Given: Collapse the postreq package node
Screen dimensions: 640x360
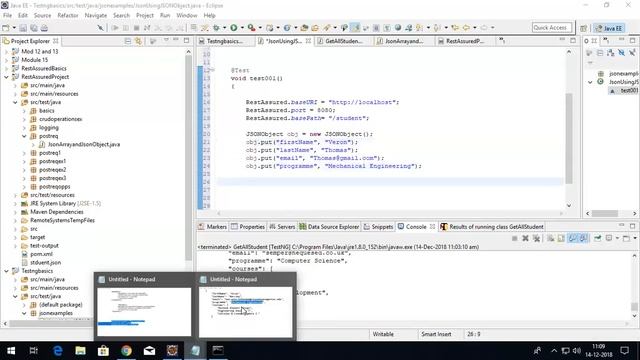Looking at the screenshot, I should point(24,136).
